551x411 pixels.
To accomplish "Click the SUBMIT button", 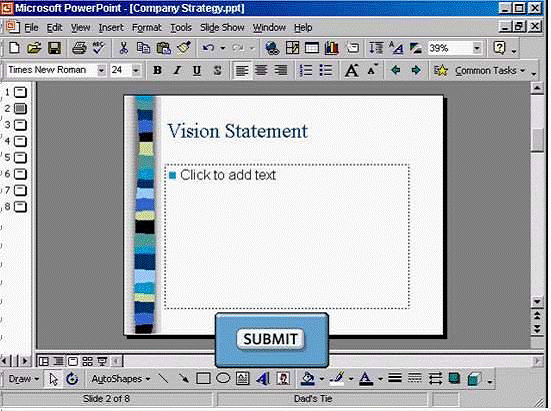I will pyautogui.click(x=270, y=339).
